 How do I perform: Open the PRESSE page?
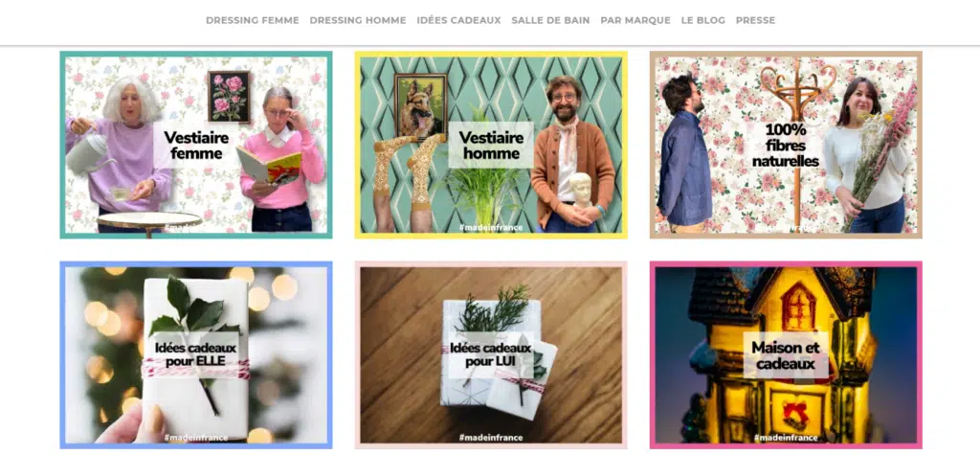coord(755,21)
